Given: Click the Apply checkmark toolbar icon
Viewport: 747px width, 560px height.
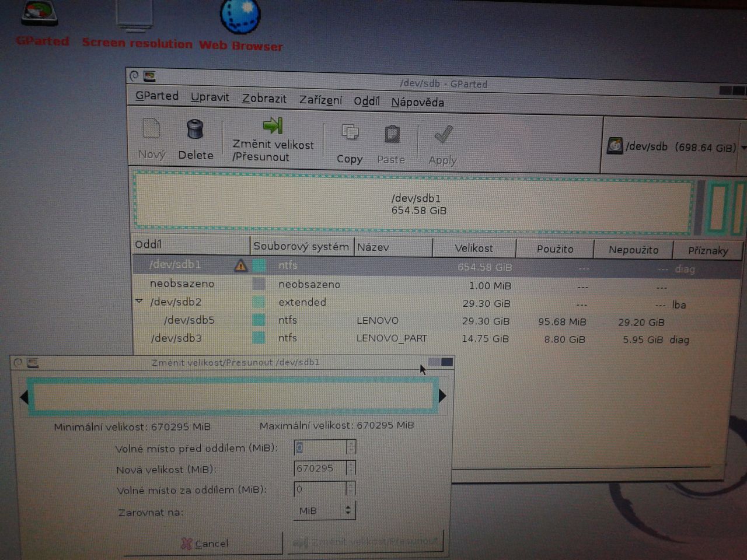Looking at the screenshot, I should pos(444,135).
